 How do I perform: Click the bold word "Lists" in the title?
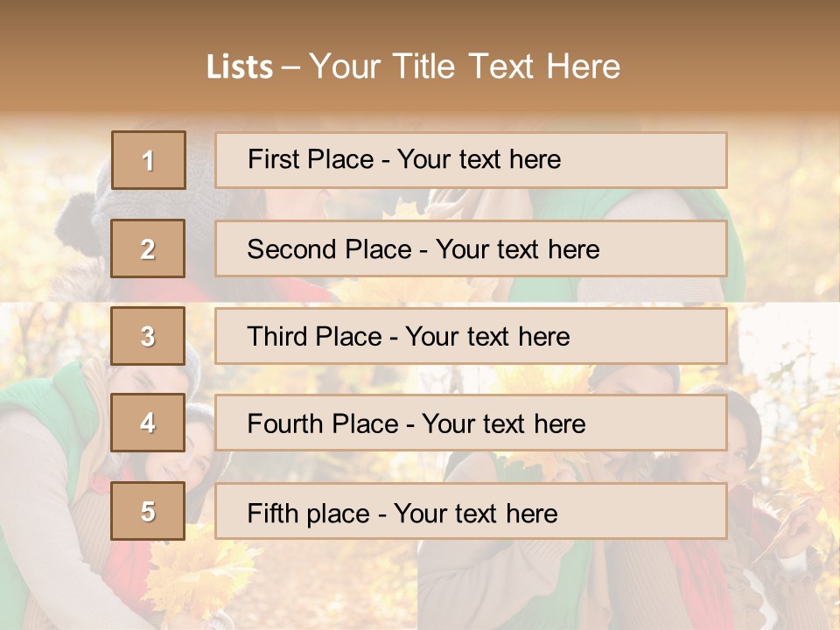[239, 67]
